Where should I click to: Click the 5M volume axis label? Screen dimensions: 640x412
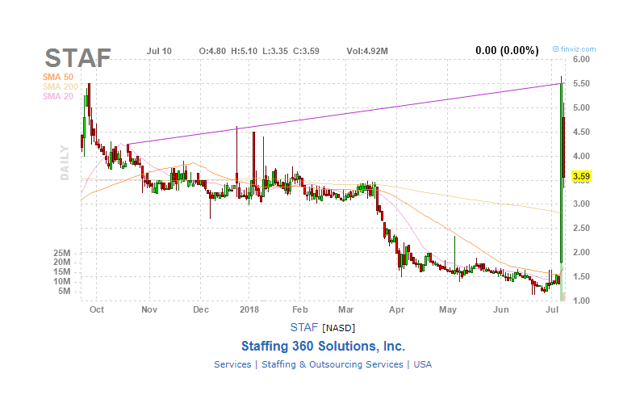point(64,291)
